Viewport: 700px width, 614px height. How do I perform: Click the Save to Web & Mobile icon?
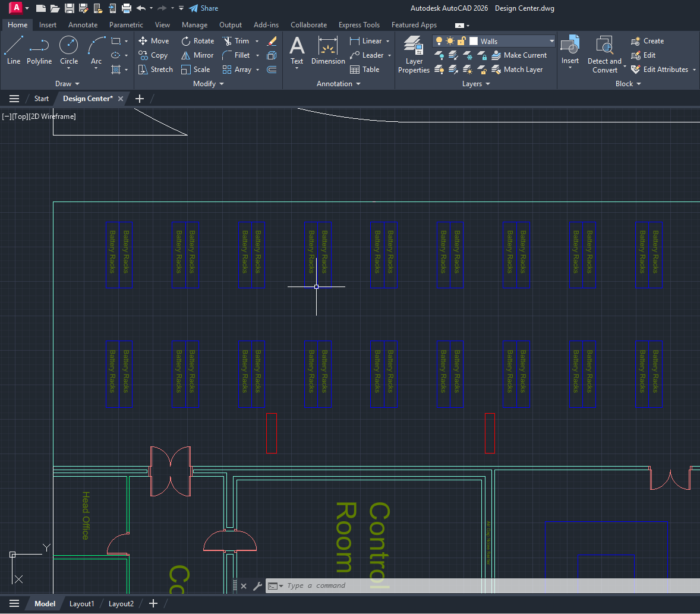pyautogui.click(x=112, y=8)
